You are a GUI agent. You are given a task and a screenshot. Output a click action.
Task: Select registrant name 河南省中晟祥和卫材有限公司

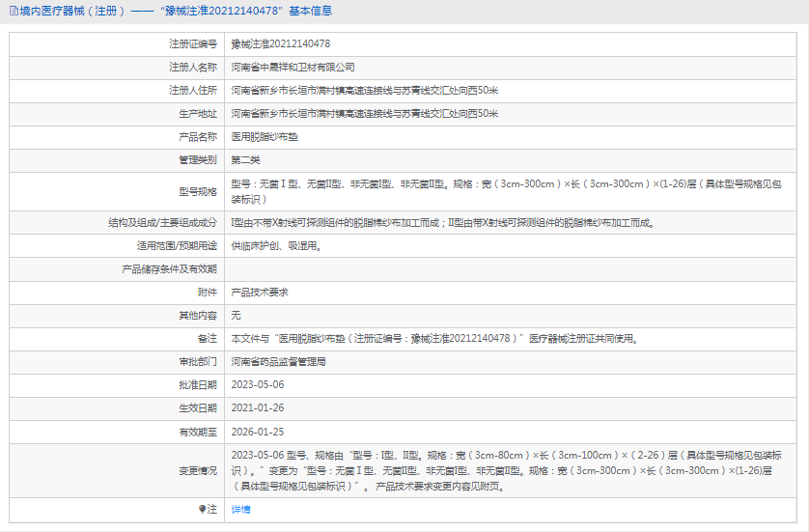click(x=293, y=67)
